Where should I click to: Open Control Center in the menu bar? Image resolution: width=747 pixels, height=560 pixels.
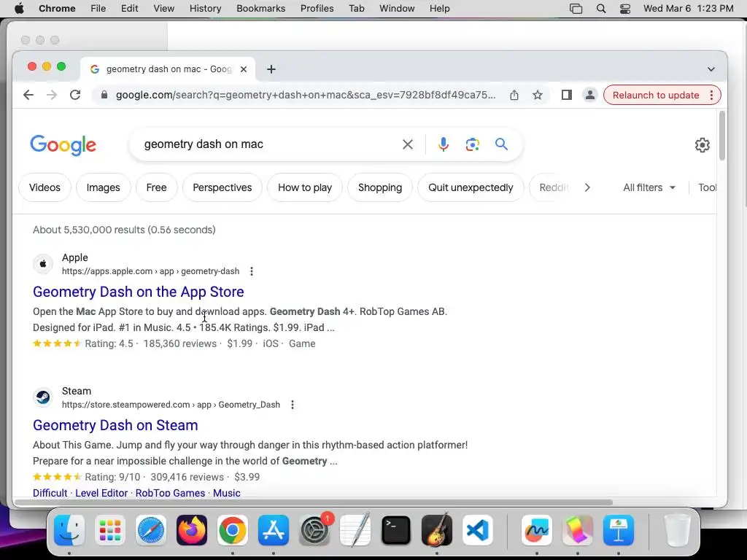click(625, 9)
